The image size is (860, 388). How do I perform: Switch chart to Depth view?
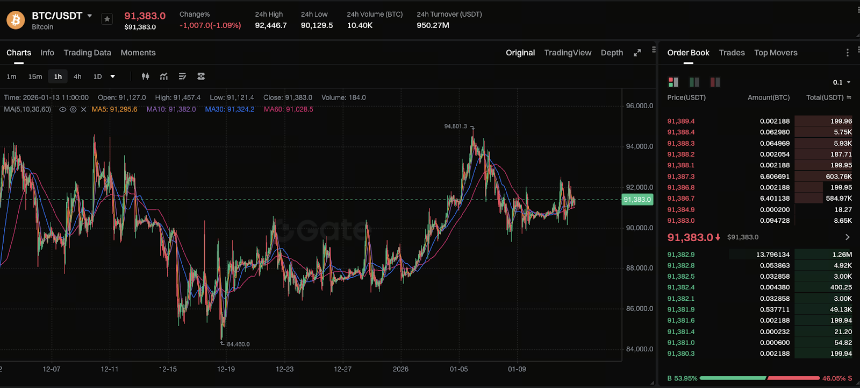pos(612,53)
